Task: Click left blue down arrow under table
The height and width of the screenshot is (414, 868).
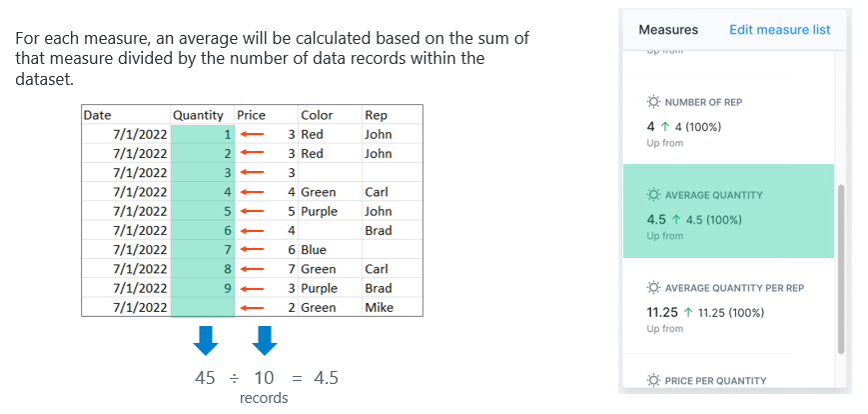Action: pos(205,342)
